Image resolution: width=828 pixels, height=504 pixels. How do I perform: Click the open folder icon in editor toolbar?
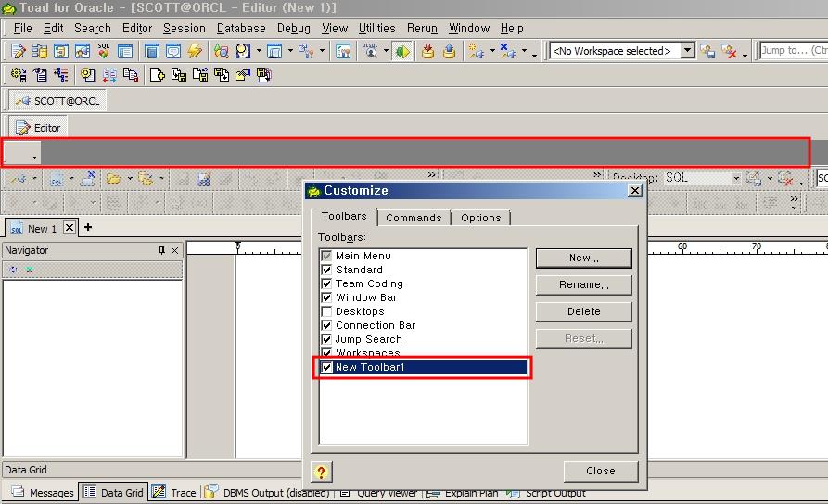point(113,178)
